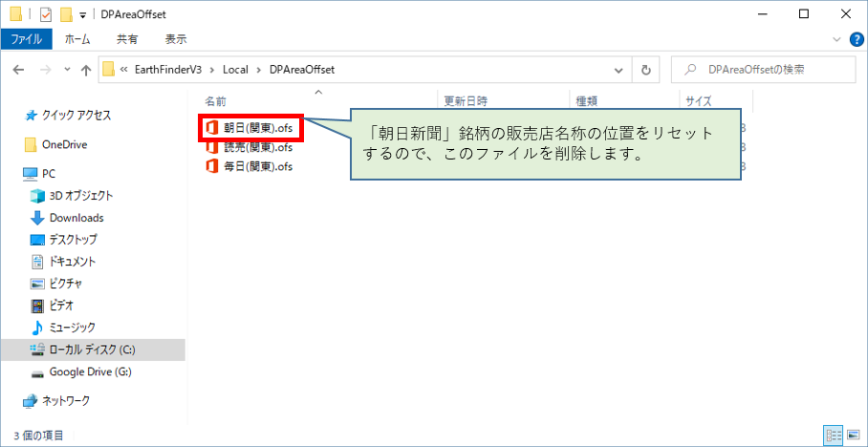Click the Properties quick access toolbar icon
The width and height of the screenshot is (868, 447).
click(x=46, y=14)
